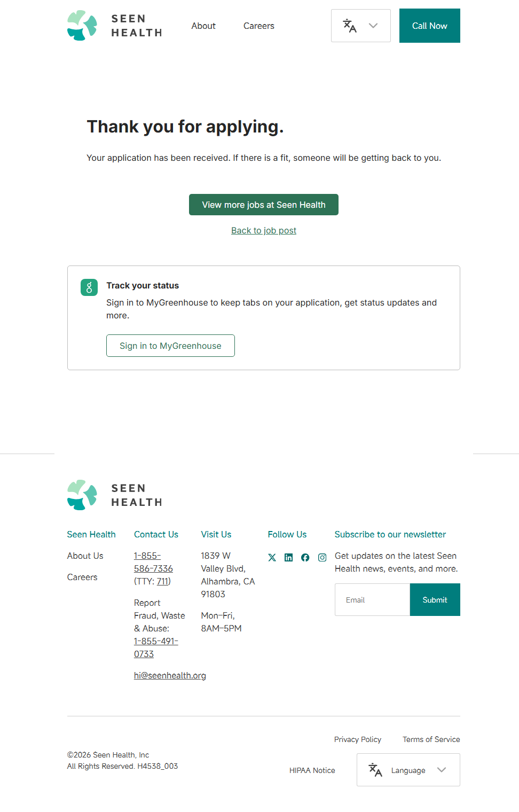Screen dimensions: 519x812
Task: Visit the Facebook page icon
Action: coord(305,558)
